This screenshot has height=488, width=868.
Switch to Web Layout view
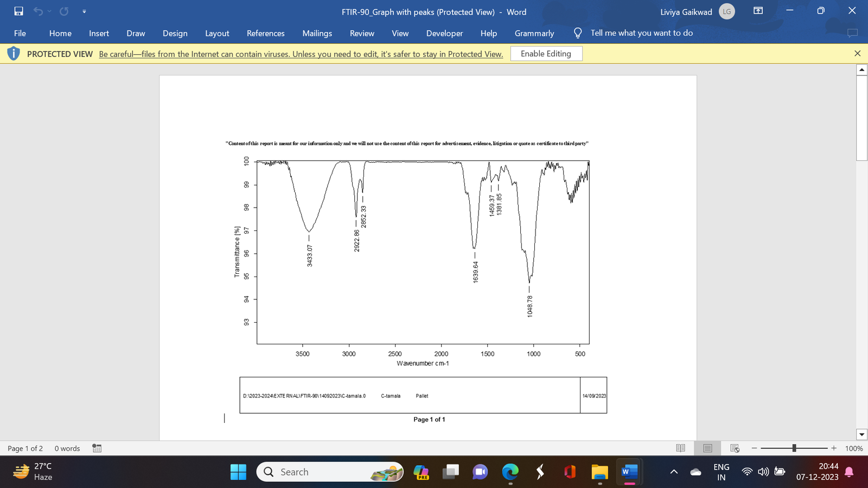point(735,448)
